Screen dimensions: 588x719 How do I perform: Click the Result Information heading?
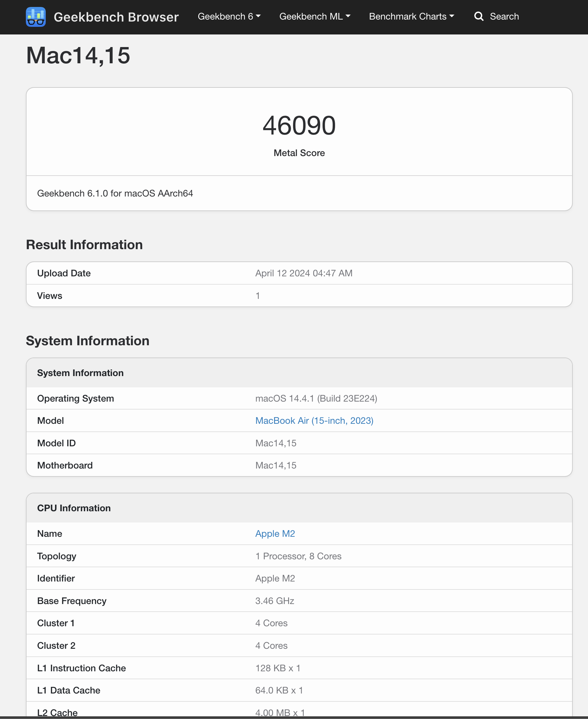[x=84, y=245]
